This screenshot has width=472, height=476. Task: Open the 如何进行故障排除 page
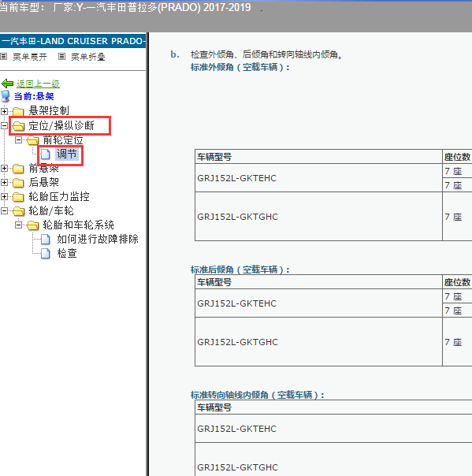coord(98,239)
